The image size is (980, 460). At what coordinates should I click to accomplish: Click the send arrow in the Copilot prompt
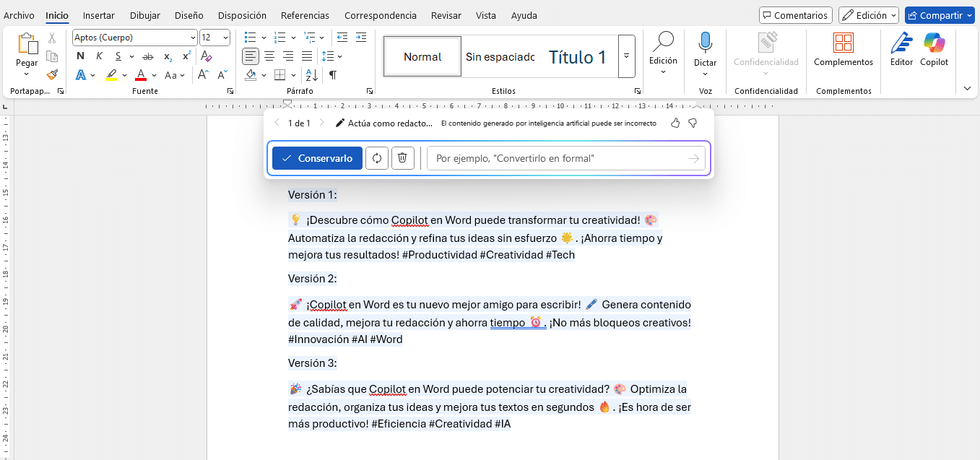tap(693, 158)
